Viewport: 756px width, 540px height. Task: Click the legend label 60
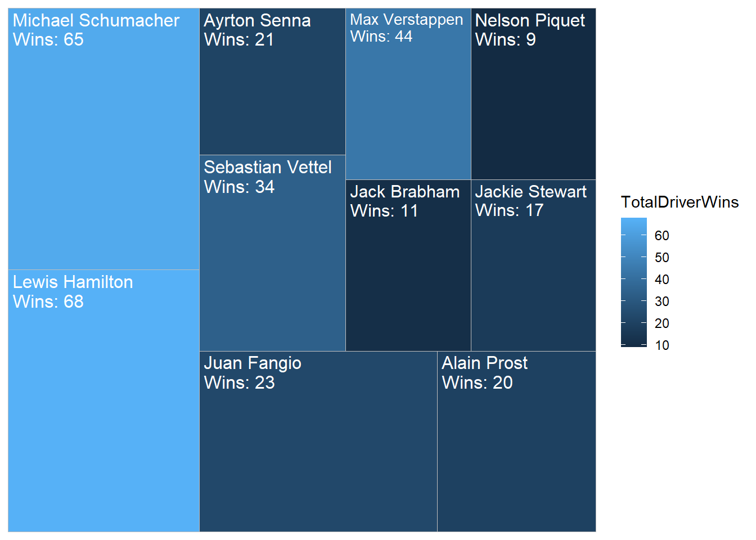[x=662, y=236]
